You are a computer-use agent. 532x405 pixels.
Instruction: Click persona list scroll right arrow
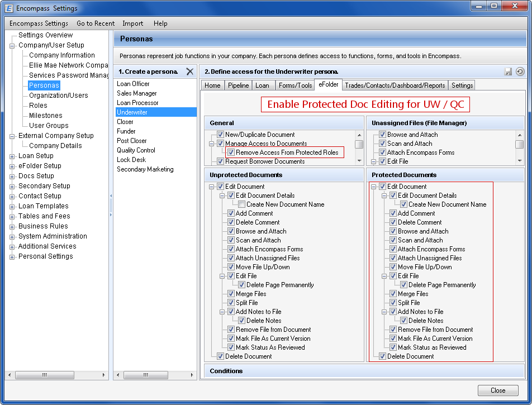[192, 375]
